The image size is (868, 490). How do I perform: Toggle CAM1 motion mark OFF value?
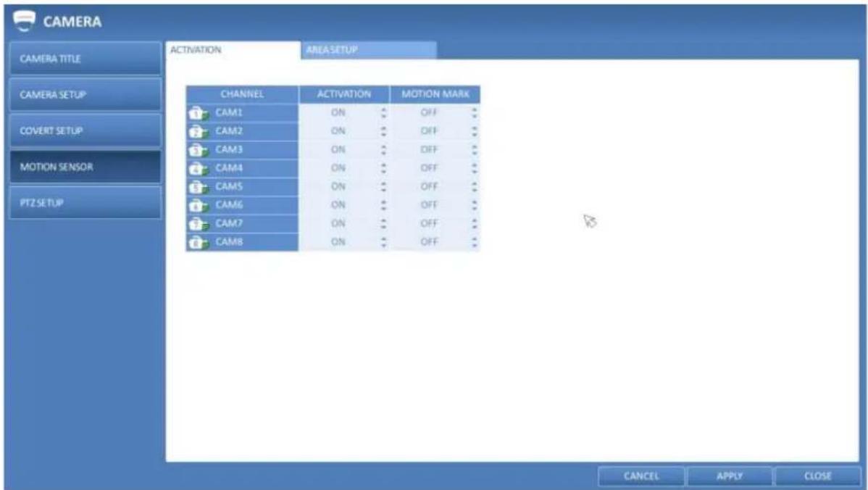click(429, 113)
